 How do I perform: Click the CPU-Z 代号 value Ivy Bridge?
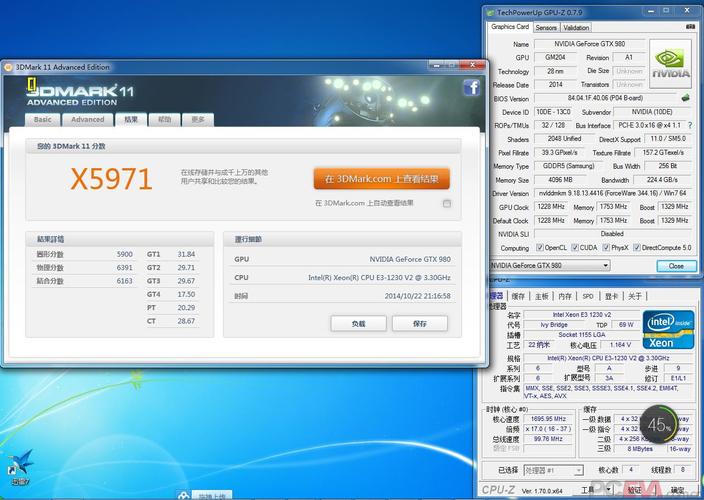(x=554, y=325)
